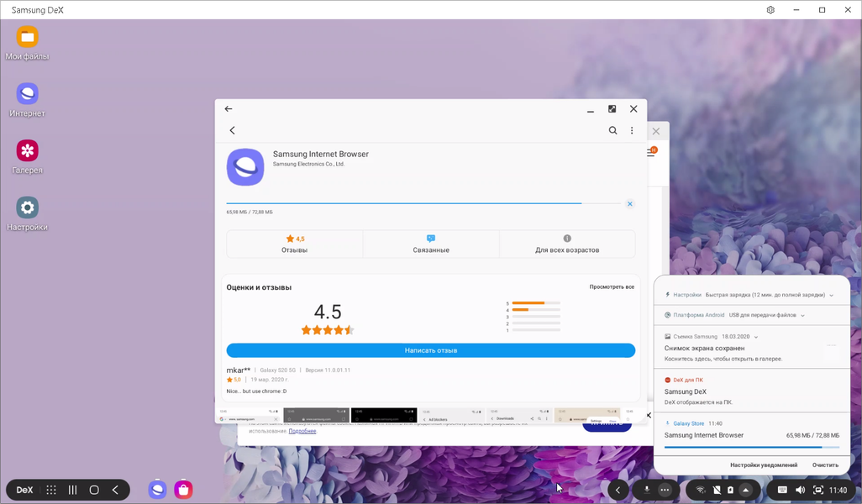Cancel the Samsung Internet Browser download

pos(630,204)
